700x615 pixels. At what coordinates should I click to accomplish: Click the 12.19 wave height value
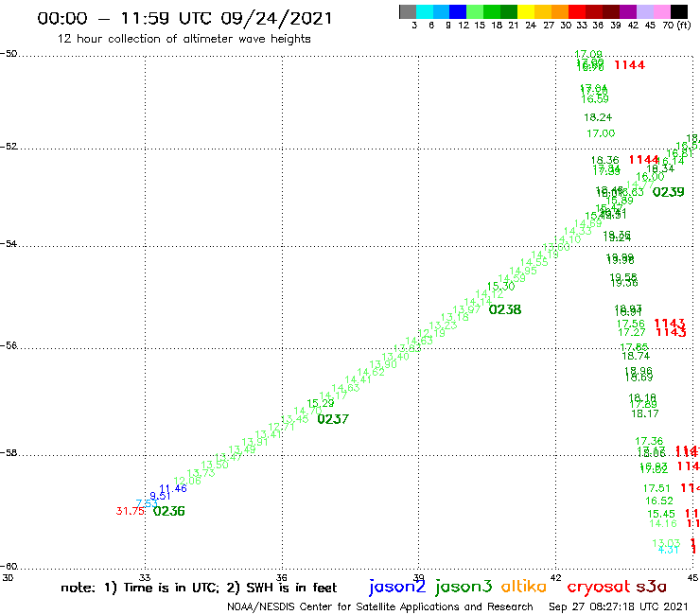tap(431, 333)
